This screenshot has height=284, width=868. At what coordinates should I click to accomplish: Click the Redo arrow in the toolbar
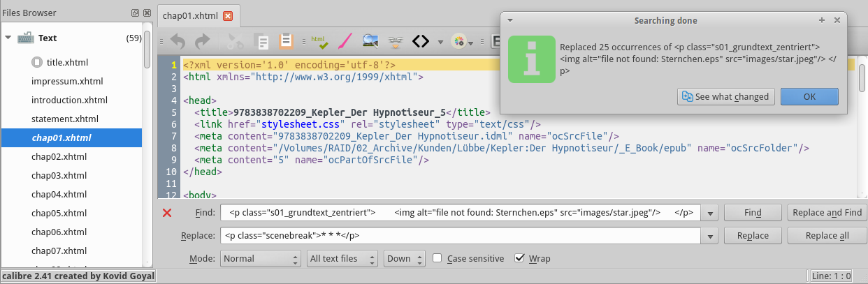203,41
